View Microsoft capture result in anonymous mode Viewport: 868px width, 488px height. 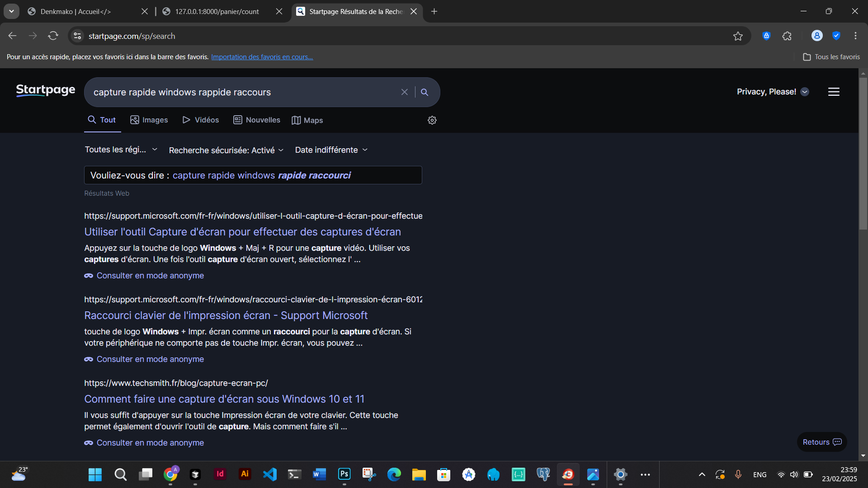click(144, 276)
